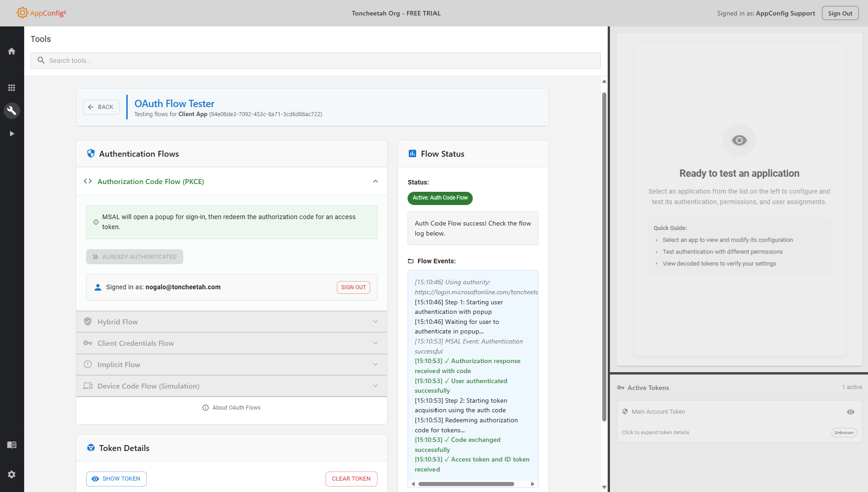Click the Unknown badge on token card
Viewport: 868px width, 492px height.
[x=844, y=433]
